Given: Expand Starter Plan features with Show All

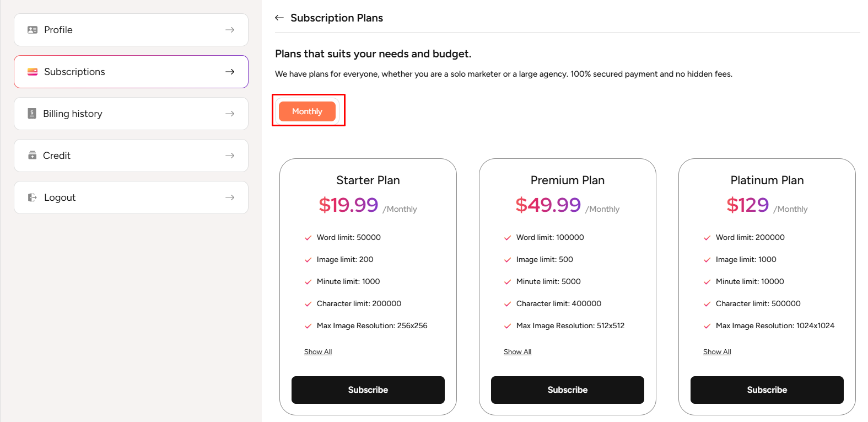Looking at the screenshot, I should click(x=318, y=352).
